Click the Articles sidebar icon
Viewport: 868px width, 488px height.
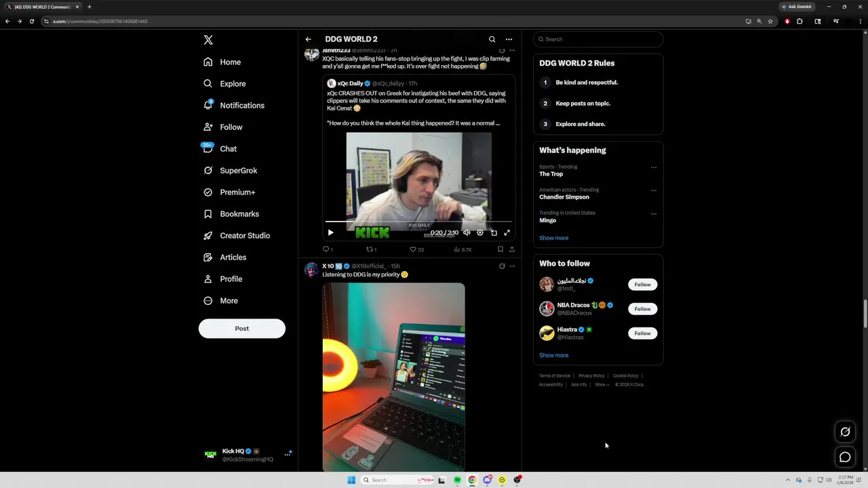coord(208,257)
